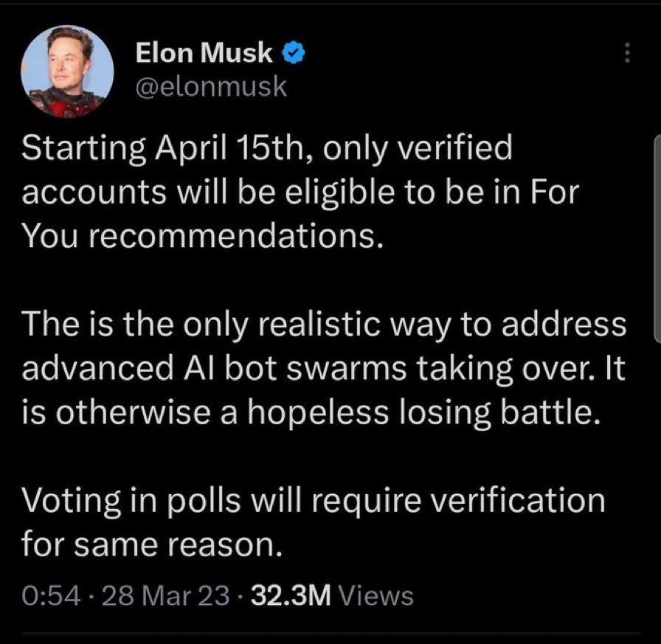Click the scrollbar thumb on right edge

[x=656, y=238]
